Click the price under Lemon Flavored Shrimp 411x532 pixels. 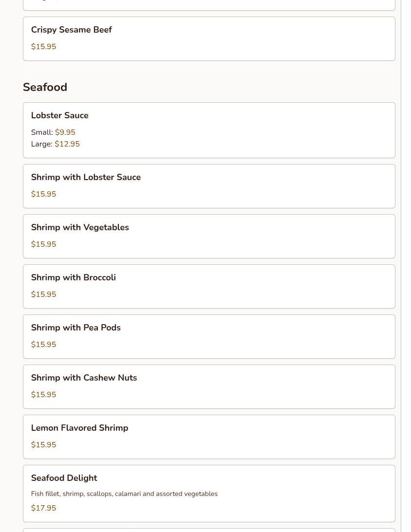tap(43, 445)
